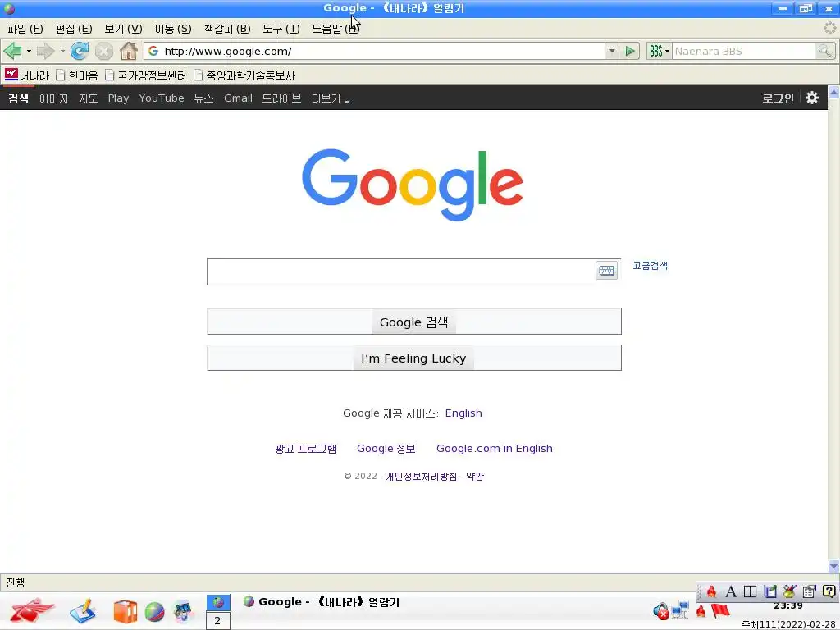Click the notebook pencil icon in input toolbar
This screenshot has width=840, height=630.
(x=770, y=591)
